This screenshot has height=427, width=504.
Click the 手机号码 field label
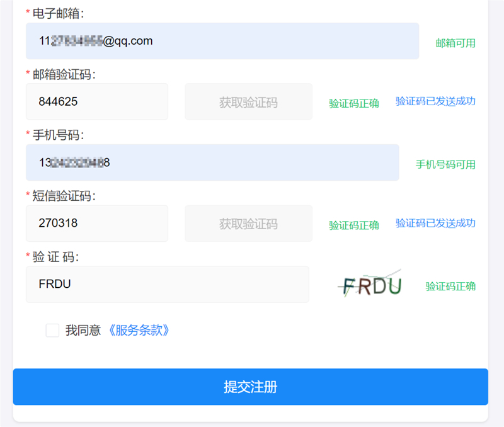(x=58, y=135)
